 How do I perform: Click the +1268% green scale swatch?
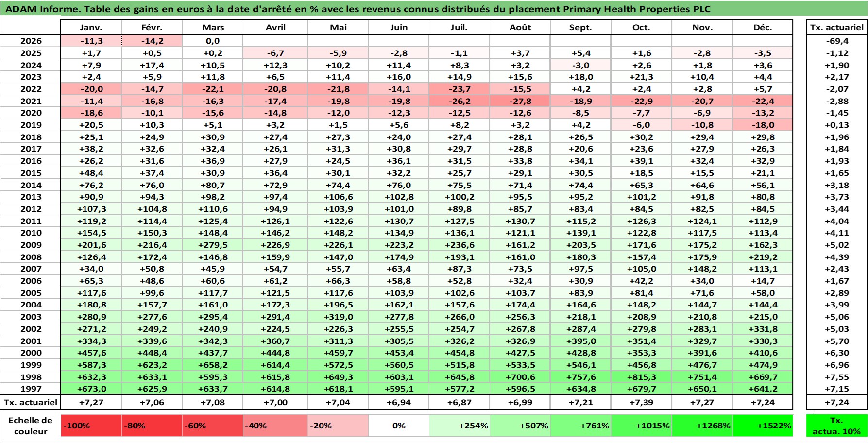pos(702,426)
